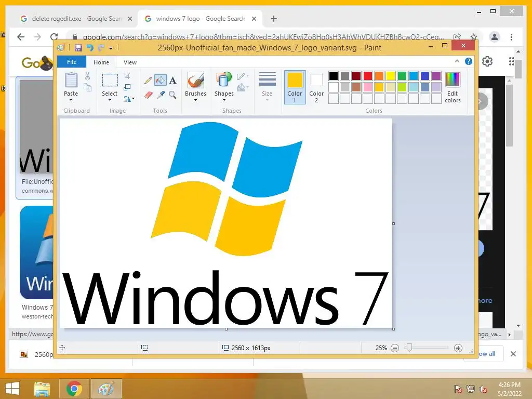Click the zoom slider handle

[x=409, y=348]
